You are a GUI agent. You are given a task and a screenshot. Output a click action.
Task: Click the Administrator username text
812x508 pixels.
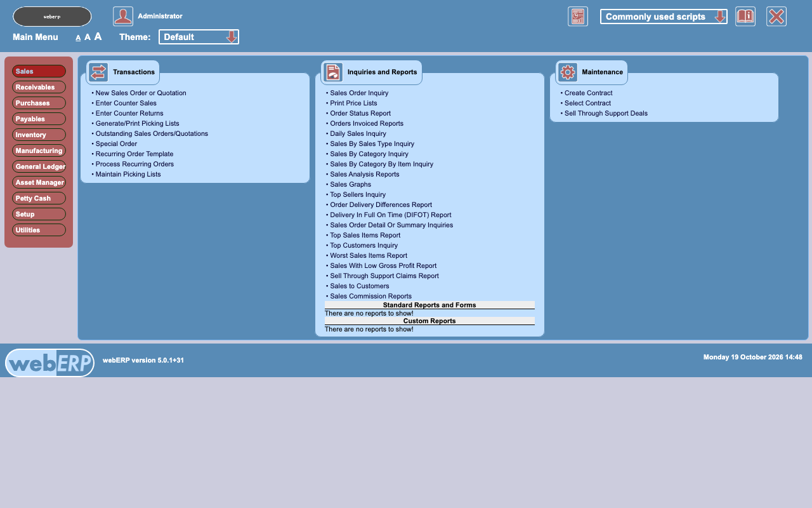(160, 16)
